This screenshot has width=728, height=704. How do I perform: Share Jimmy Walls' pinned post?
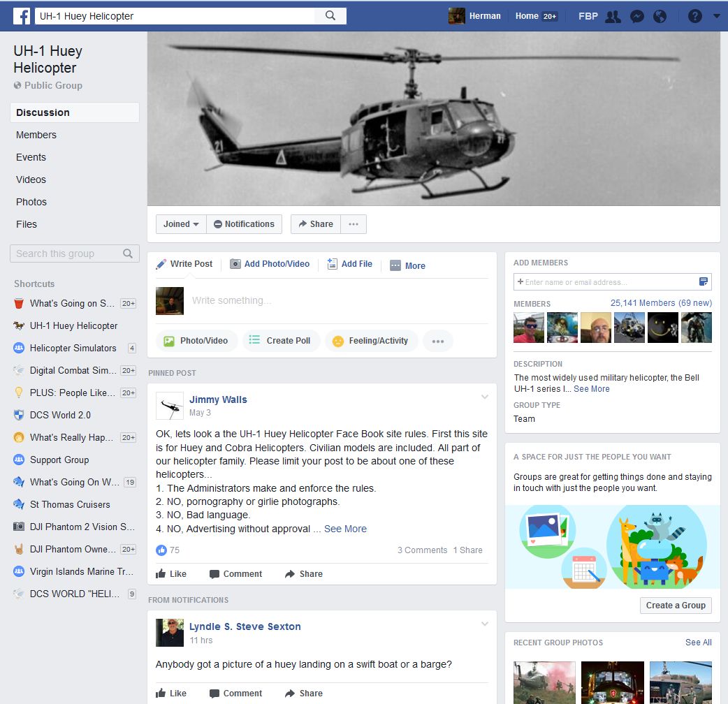[x=304, y=574]
